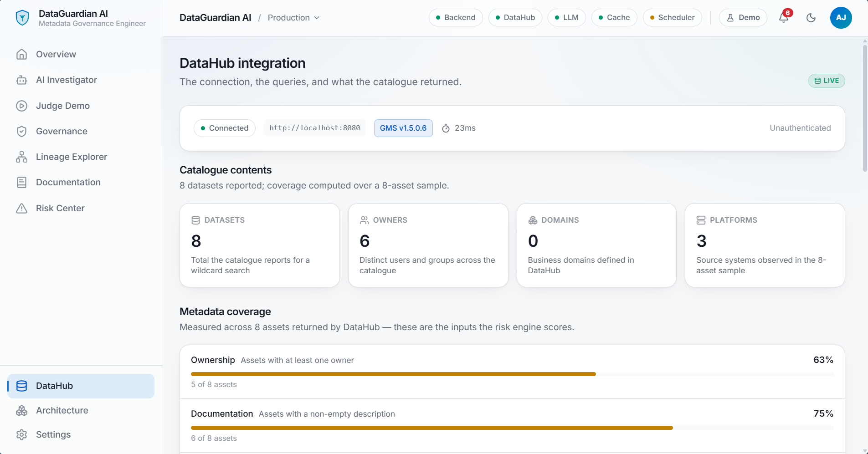Screen dimensions: 868x454
Task: Toggle dark mode with moon icon
Action: point(811,18)
